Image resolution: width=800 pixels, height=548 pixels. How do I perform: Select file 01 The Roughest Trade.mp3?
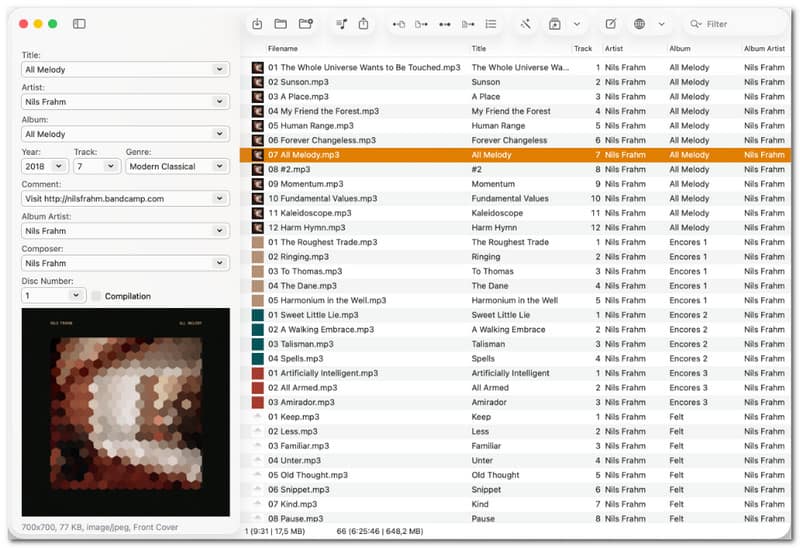(322, 242)
